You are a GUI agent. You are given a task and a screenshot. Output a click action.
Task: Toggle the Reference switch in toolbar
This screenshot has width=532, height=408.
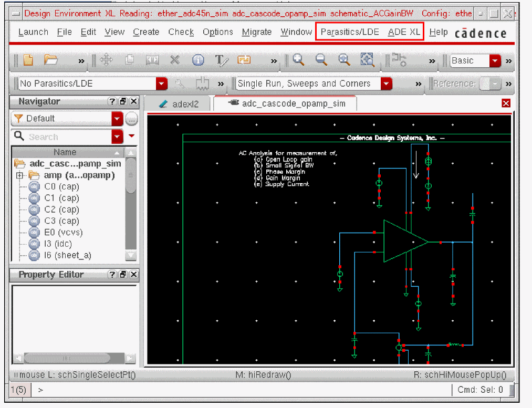[489, 83]
